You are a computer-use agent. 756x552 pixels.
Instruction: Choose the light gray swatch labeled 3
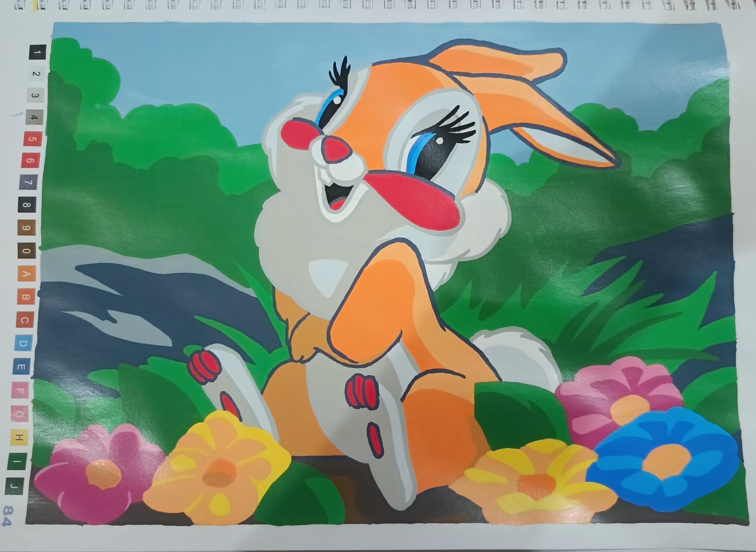point(35,95)
